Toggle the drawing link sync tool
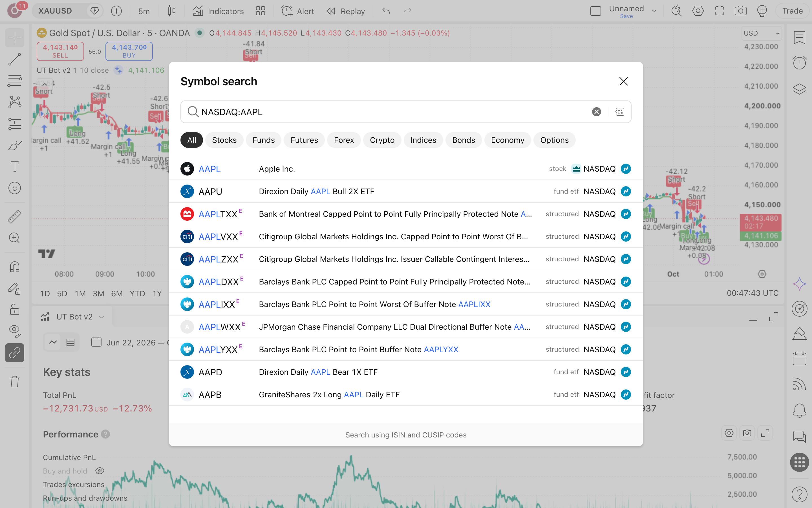Viewport: 812px width, 508px height. (x=14, y=352)
